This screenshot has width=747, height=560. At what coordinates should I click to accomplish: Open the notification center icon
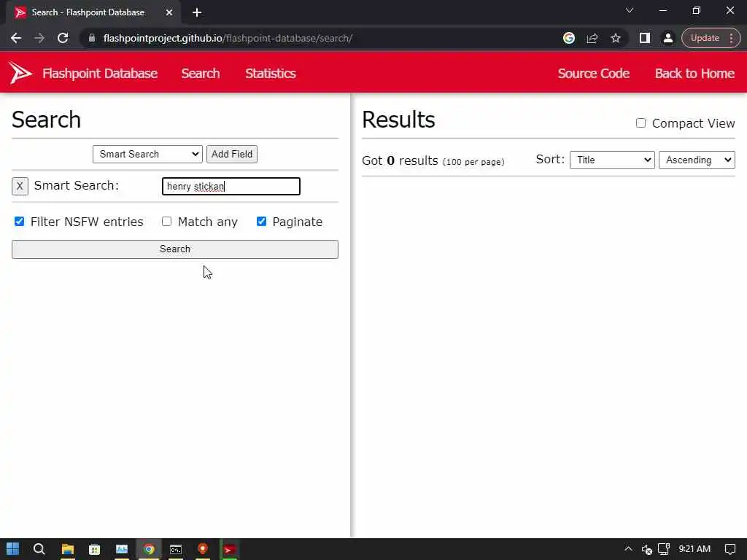coord(729,549)
